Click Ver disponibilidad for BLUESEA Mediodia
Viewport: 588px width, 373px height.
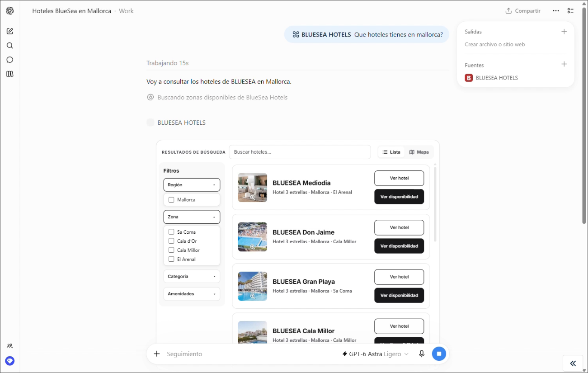coord(399,197)
